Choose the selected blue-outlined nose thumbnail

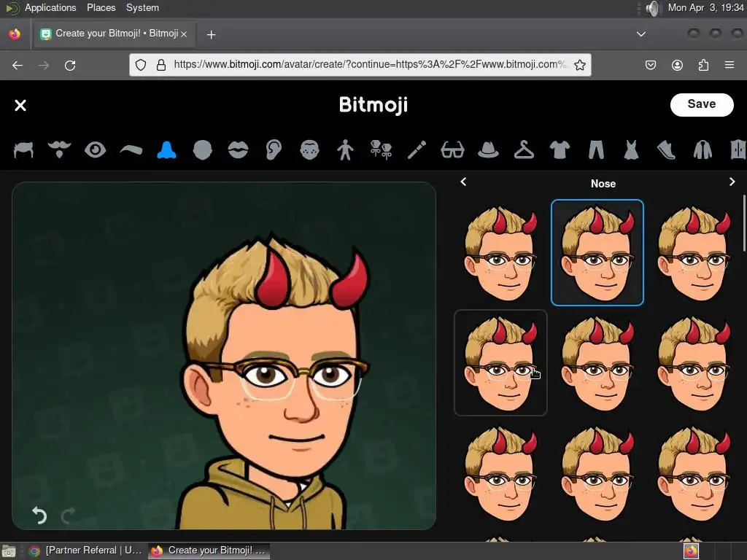(x=597, y=253)
